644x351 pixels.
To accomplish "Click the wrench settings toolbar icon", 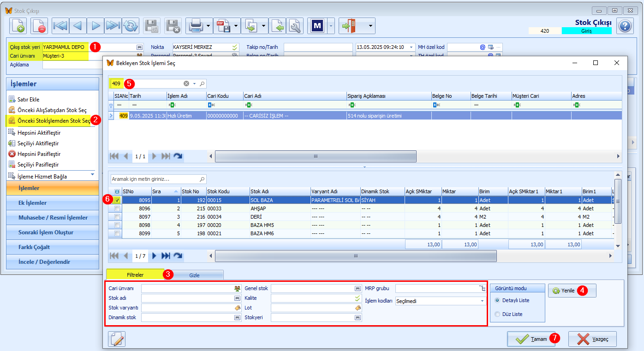I will tap(296, 26).
